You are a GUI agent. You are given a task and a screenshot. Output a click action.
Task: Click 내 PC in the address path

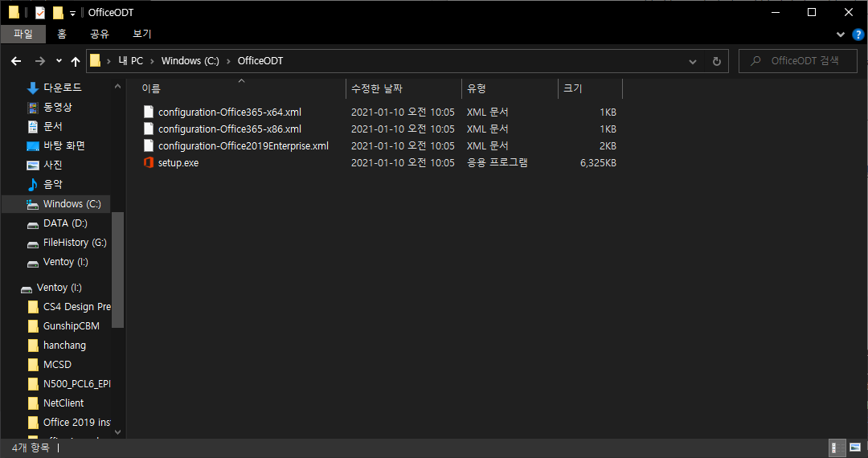131,61
